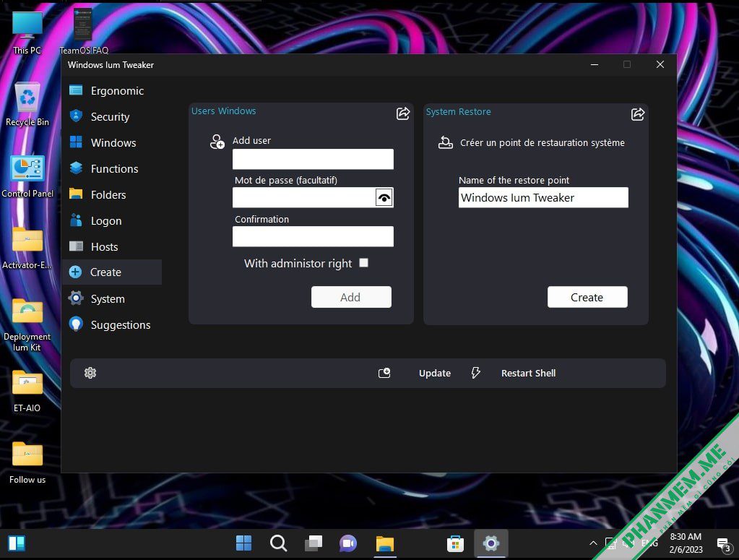Open the Security section

(x=112, y=117)
